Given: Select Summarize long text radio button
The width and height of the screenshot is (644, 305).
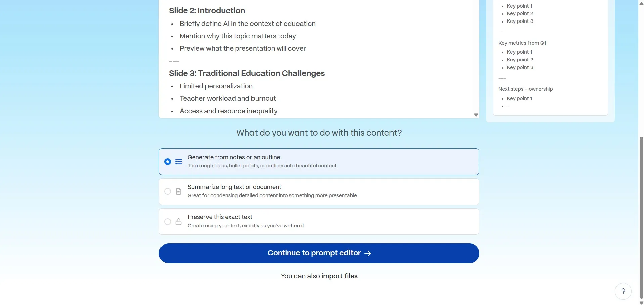Looking at the screenshot, I should [x=168, y=191].
